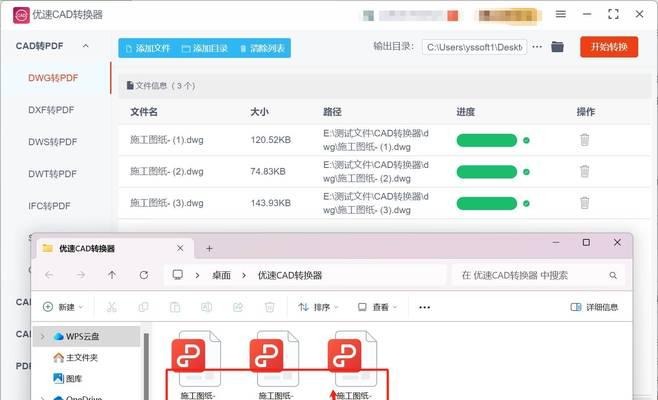Viewport: 658px width, 400px height.
Task: Click the three-dot browse output directory button
Action: point(537,47)
